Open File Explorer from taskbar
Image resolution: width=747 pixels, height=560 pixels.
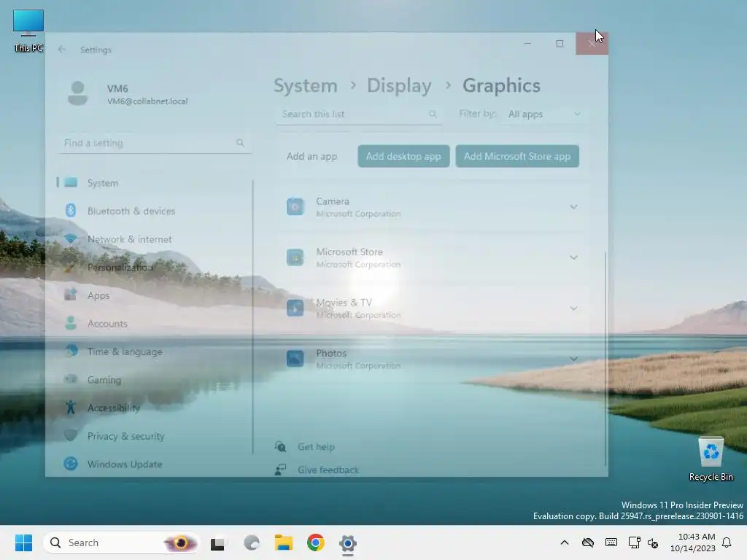(x=284, y=542)
